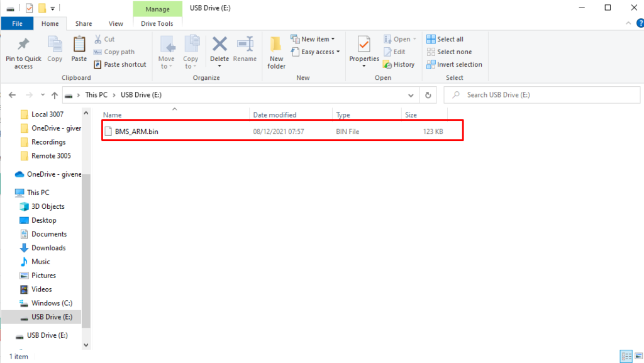The height and width of the screenshot is (363, 644).
Task: Click the Pin to Quick access icon
Action: pos(23,45)
